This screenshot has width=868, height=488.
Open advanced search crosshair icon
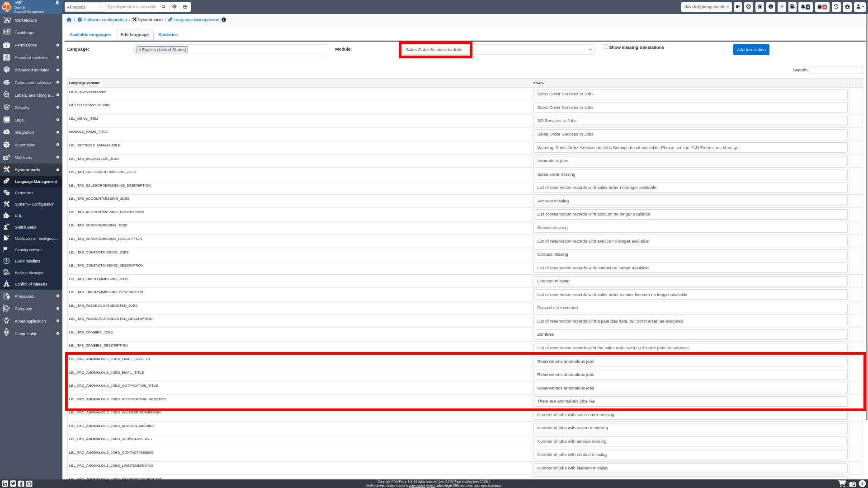point(175,7)
